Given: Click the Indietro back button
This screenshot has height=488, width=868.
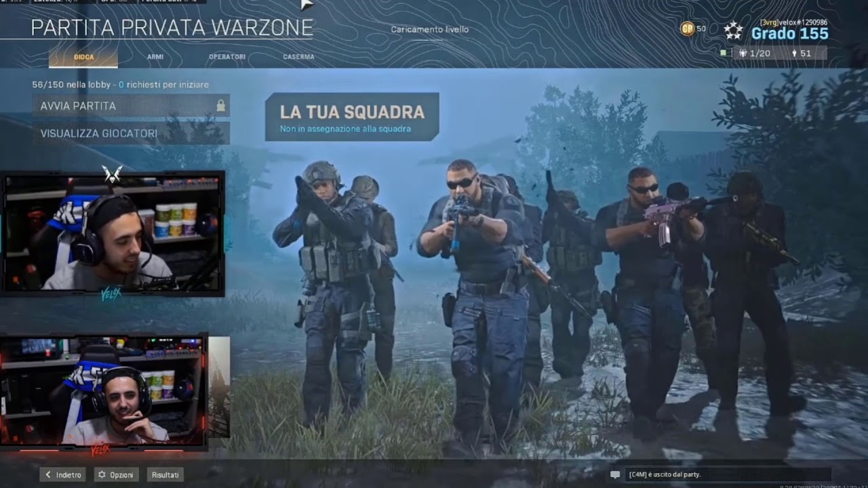Looking at the screenshot, I should pyautogui.click(x=62, y=475).
